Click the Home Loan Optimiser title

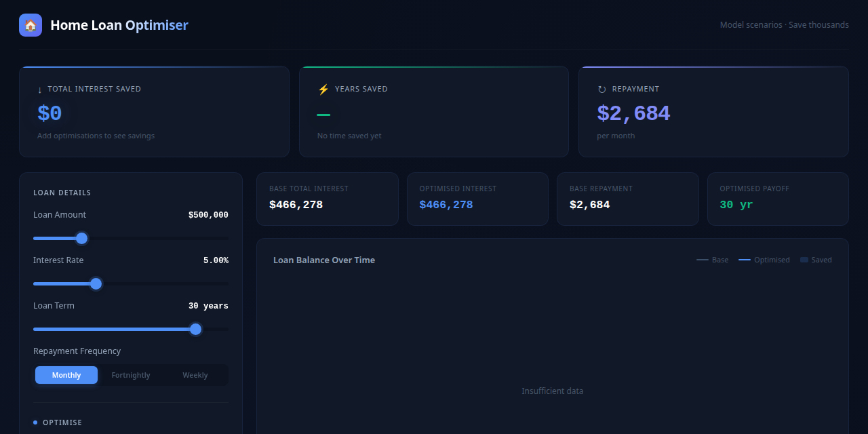[x=119, y=25]
